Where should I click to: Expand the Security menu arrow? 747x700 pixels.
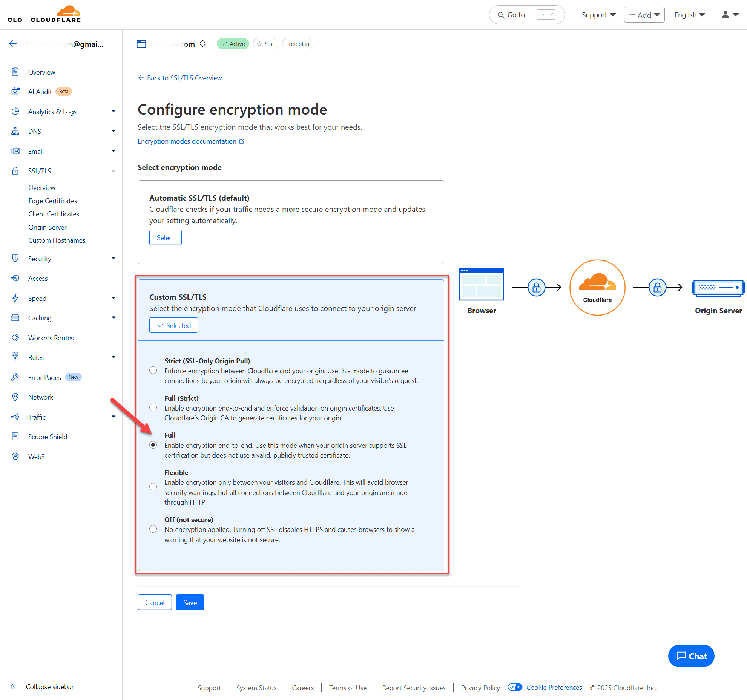[x=114, y=258]
